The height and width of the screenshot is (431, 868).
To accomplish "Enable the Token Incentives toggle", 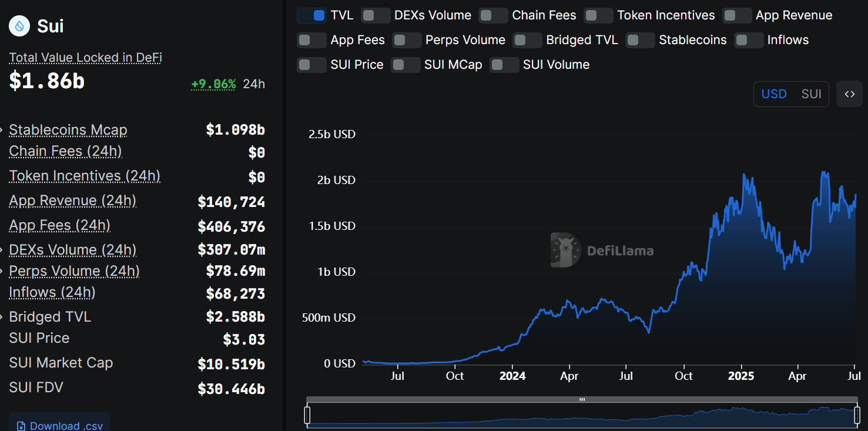I will [598, 15].
